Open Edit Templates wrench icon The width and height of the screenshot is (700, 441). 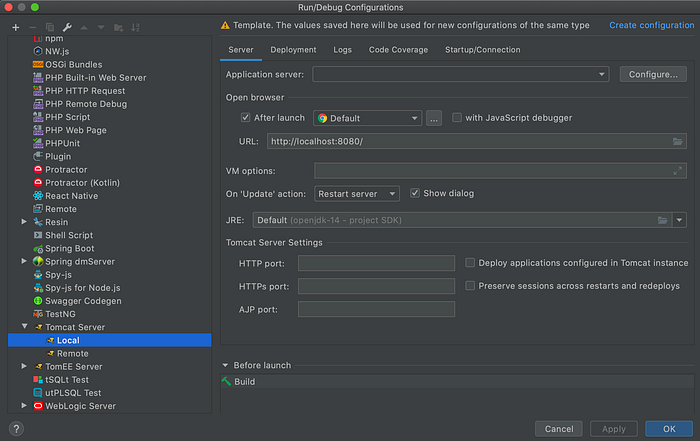[67, 28]
